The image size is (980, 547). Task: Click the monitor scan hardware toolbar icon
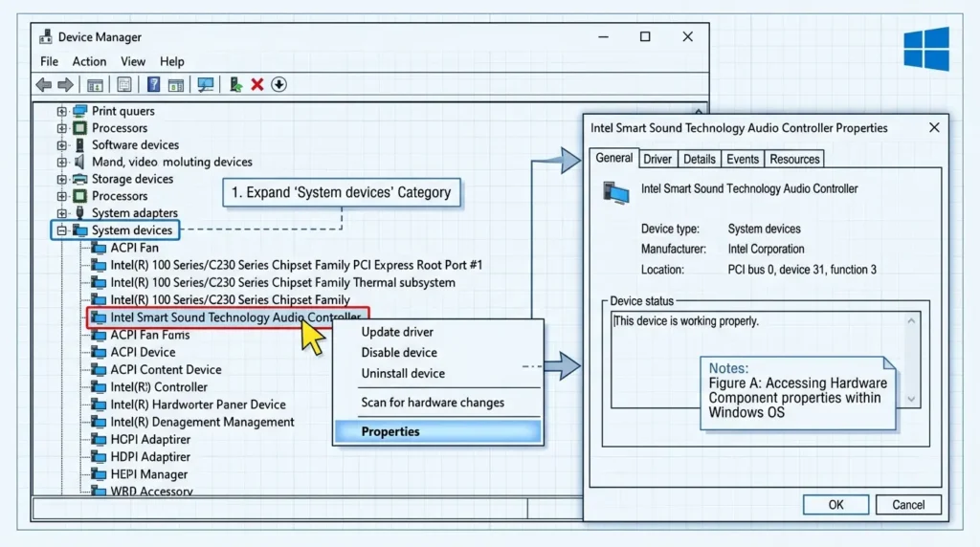coord(205,84)
